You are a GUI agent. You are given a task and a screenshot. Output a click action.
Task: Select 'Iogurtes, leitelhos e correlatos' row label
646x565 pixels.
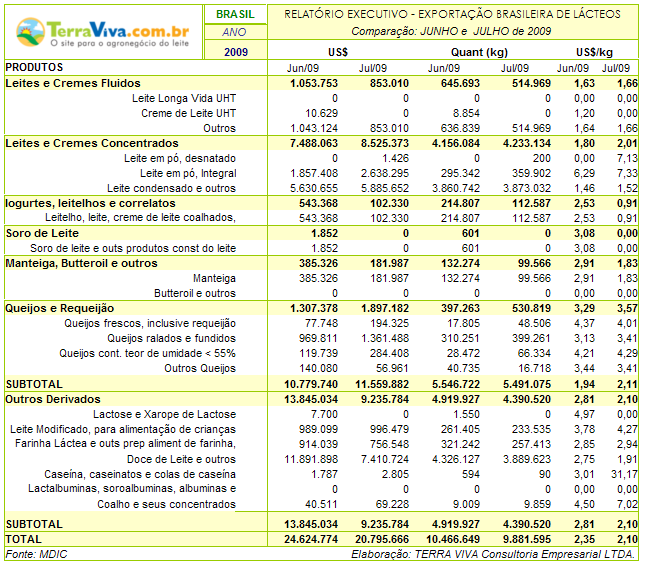coord(90,204)
